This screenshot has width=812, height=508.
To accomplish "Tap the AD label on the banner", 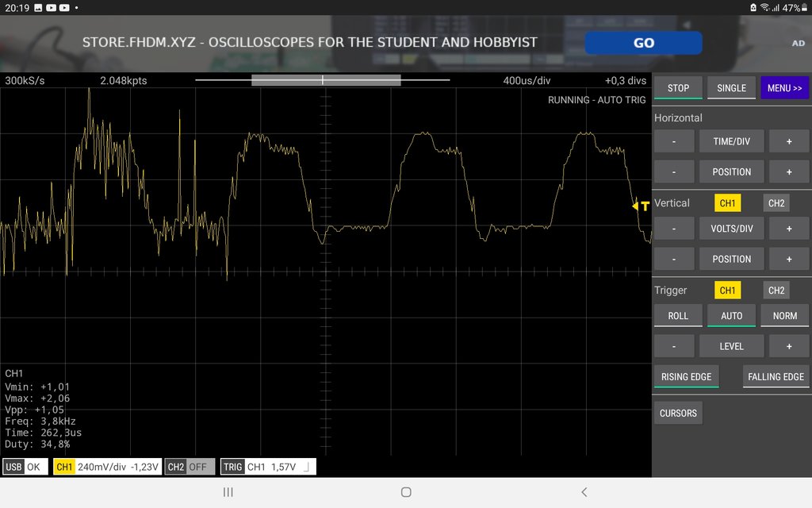I will coord(798,44).
